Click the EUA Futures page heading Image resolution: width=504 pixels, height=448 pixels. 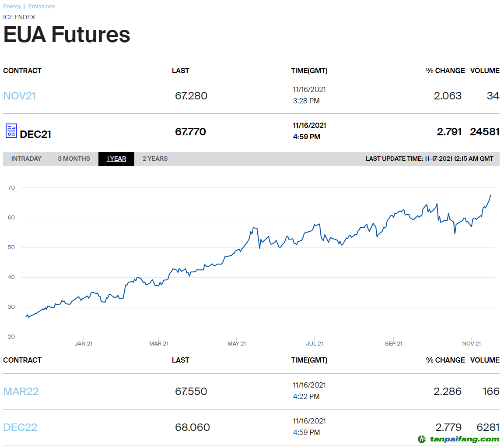pyautogui.click(x=66, y=35)
